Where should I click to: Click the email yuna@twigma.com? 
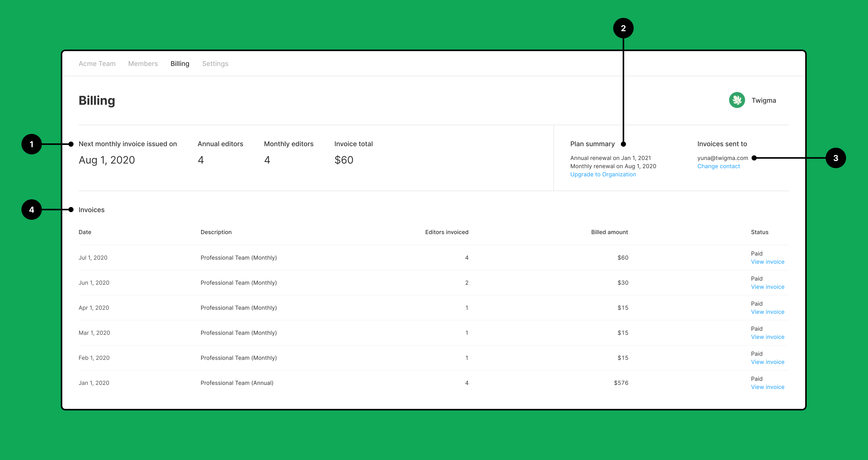pyautogui.click(x=722, y=158)
